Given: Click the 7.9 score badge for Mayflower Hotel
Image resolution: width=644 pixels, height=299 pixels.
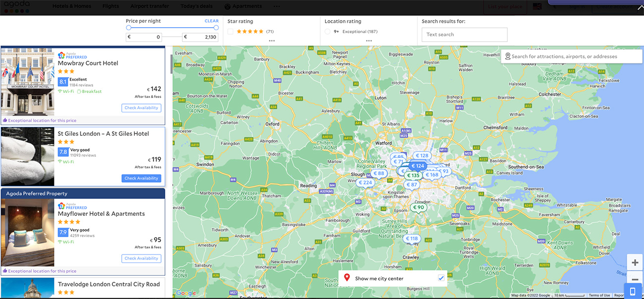Looking at the screenshot, I should point(63,232).
